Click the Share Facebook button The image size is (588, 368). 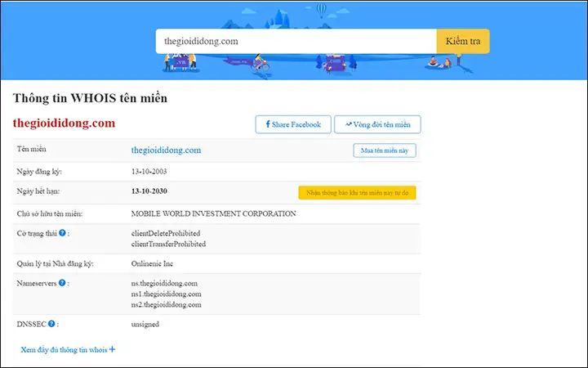point(293,124)
